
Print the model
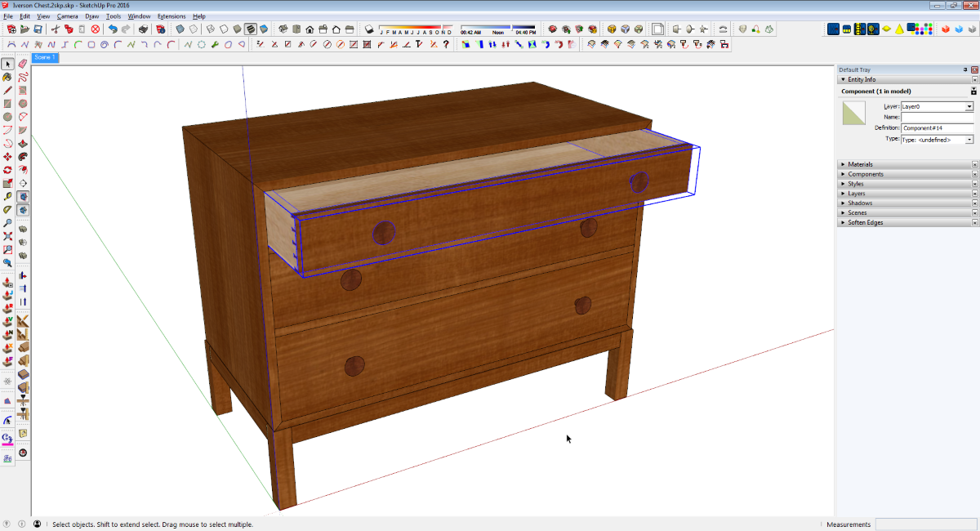click(144, 29)
